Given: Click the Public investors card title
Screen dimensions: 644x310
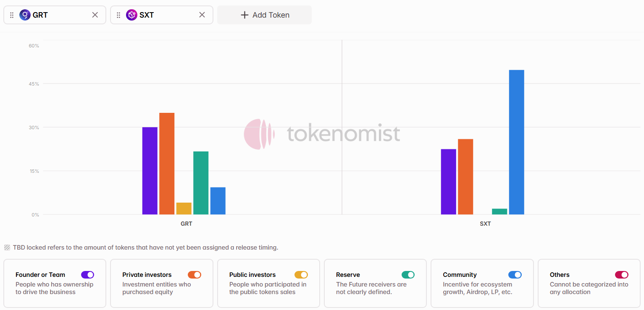Looking at the screenshot, I should click(252, 275).
